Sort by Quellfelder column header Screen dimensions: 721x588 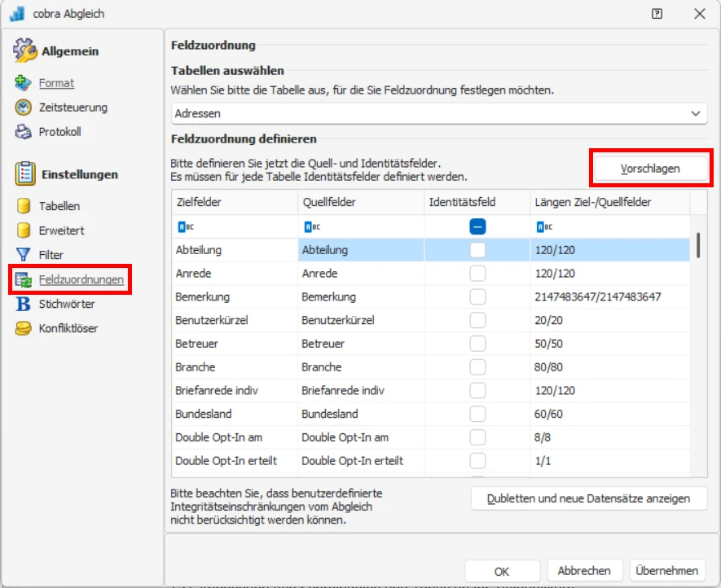click(361, 202)
